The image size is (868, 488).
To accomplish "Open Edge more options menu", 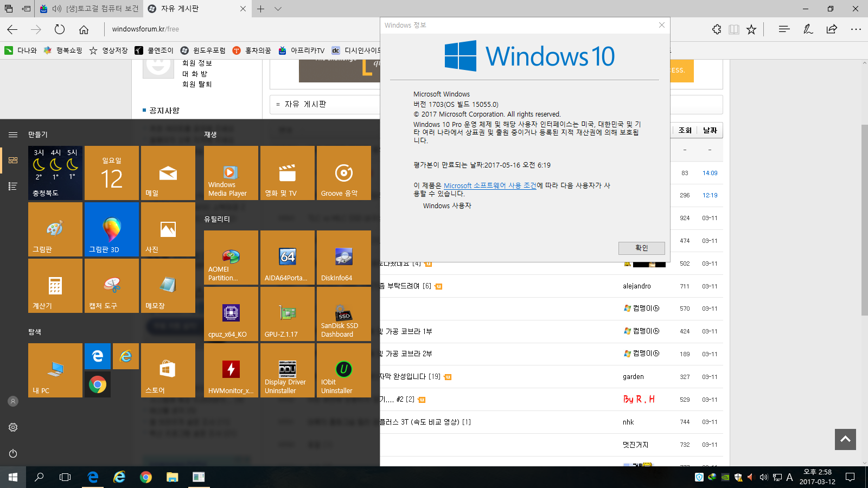I will (856, 29).
